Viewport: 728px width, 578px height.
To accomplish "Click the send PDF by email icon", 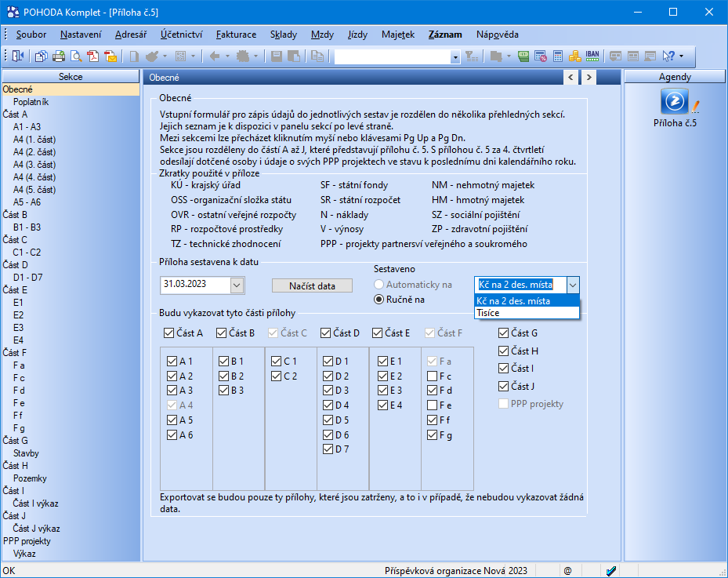I will [x=110, y=56].
